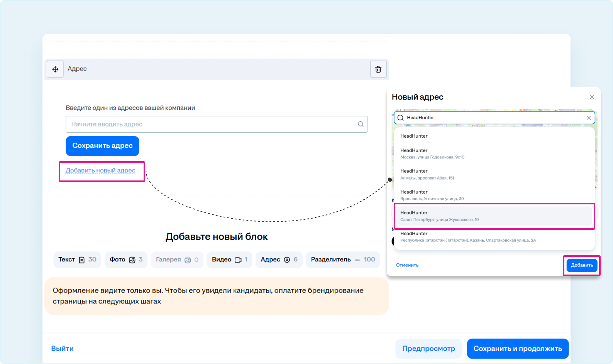Click the Добавить новый адрес link
The image size is (613, 364).
pos(100,170)
